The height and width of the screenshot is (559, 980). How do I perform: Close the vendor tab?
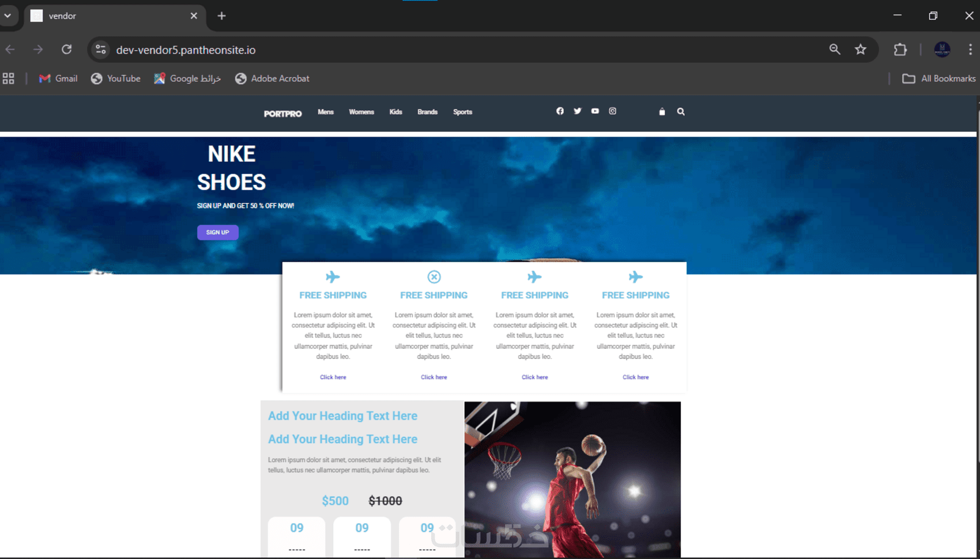click(194, 16)
